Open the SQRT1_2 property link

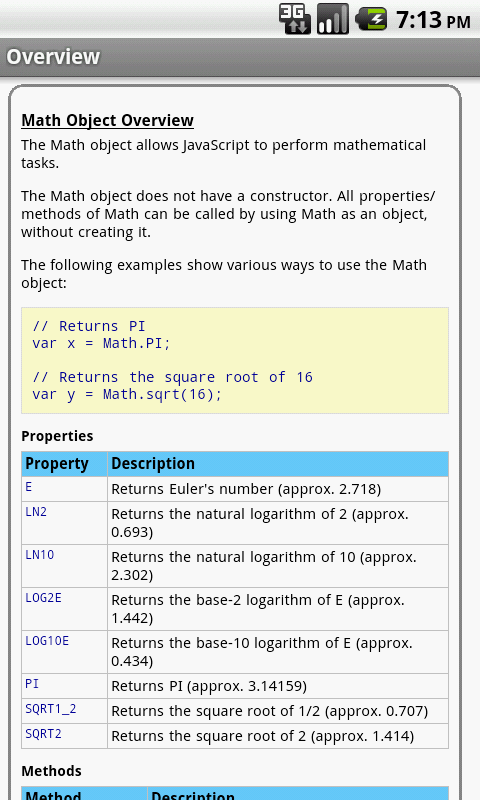tap(51, 708)
